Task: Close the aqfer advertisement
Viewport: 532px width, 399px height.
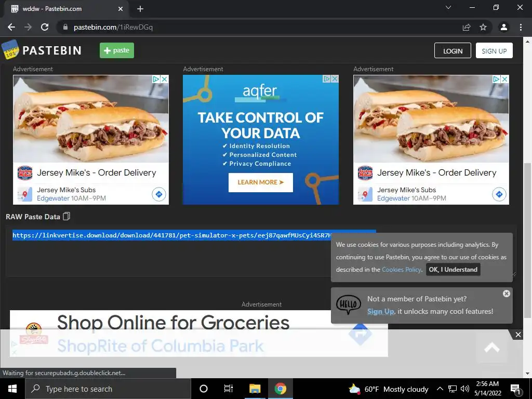Action: 335,79
